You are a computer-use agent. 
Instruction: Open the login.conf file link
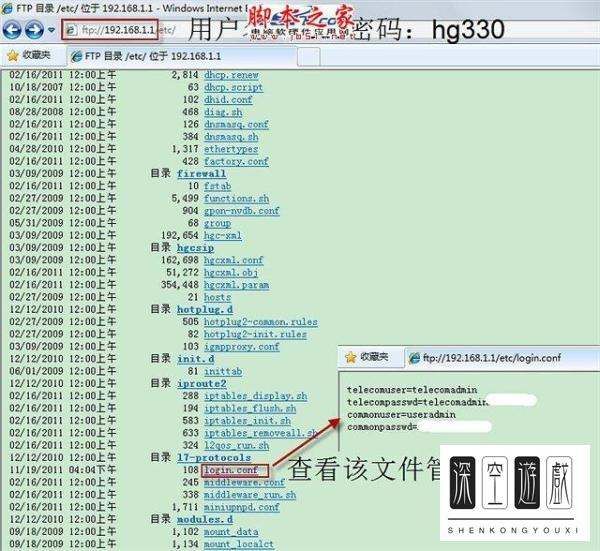pos(232,470)
